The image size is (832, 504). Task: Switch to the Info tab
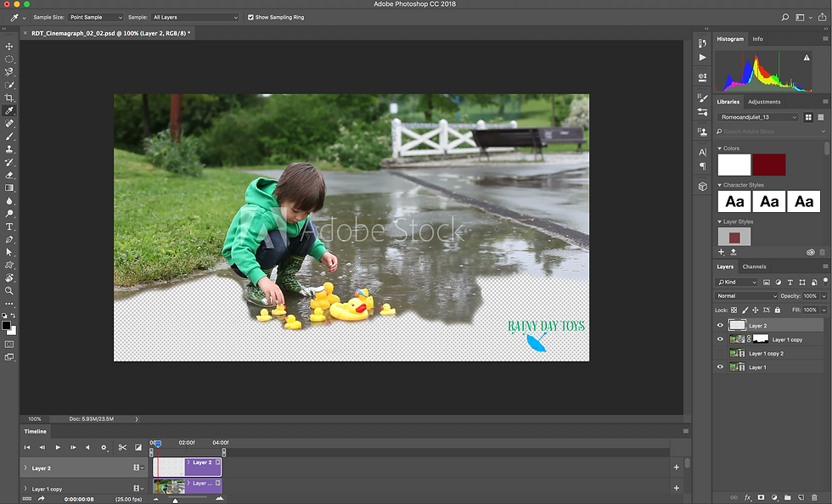coord(757,39)
